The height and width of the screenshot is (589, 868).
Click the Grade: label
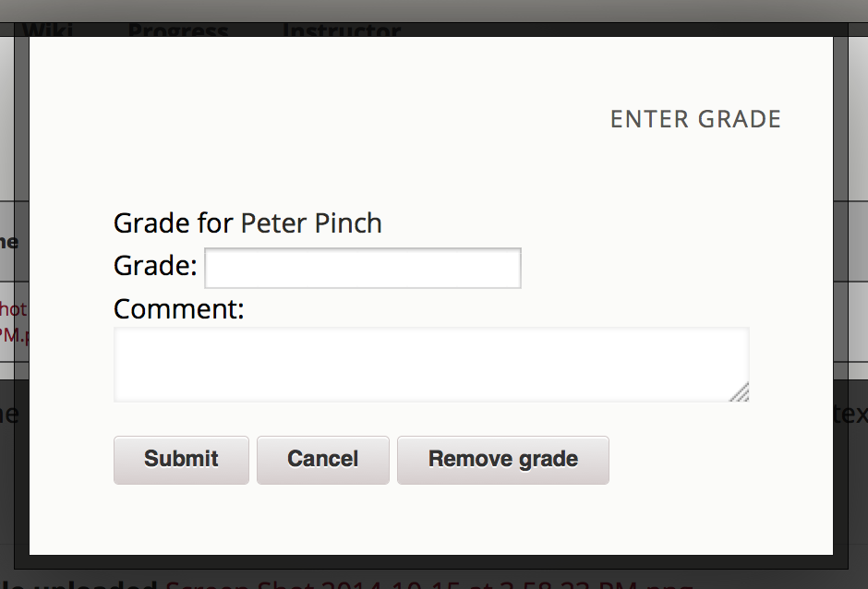click(x=155, y=266)
